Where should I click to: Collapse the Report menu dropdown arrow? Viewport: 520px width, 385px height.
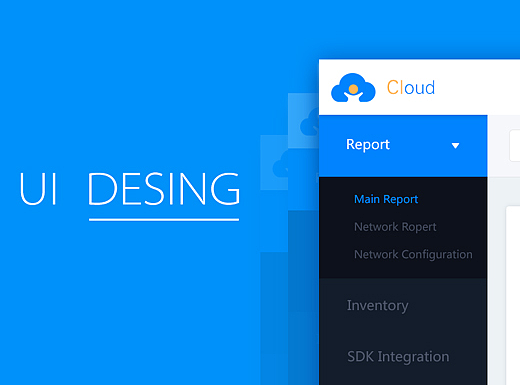click(x=455, y=146)
